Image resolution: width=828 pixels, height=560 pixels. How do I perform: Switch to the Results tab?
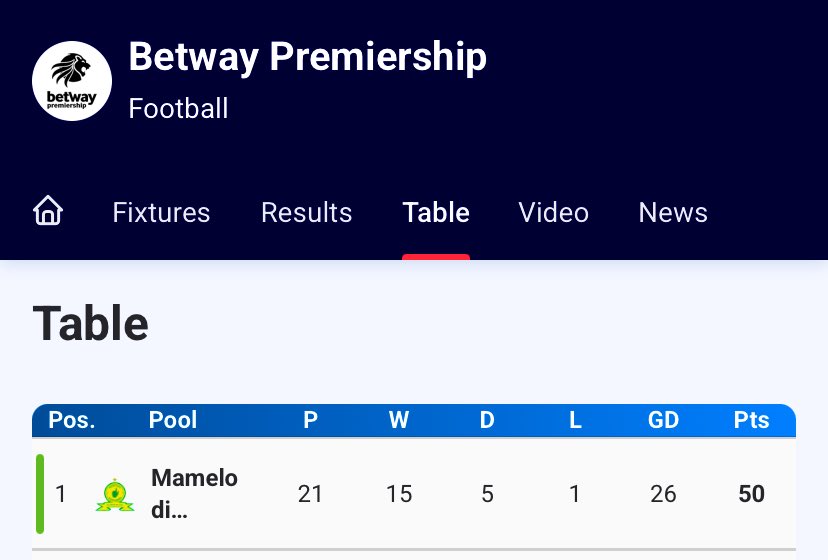pyautogui.click(x=306, y=212)
